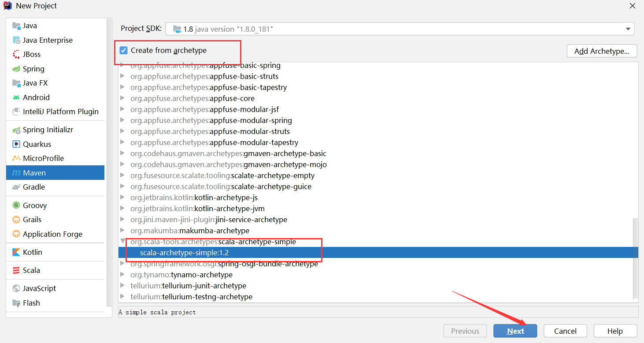Screen dimensions: 644x343
Task: Click the archetype list vertical scrollbar
Action: (x=635, y=258)
